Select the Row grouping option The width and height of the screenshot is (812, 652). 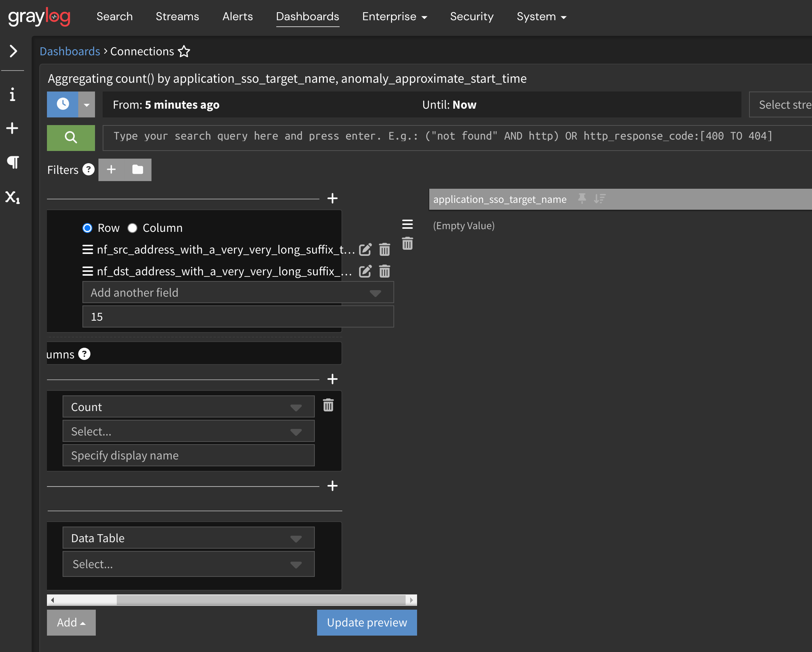87,228
